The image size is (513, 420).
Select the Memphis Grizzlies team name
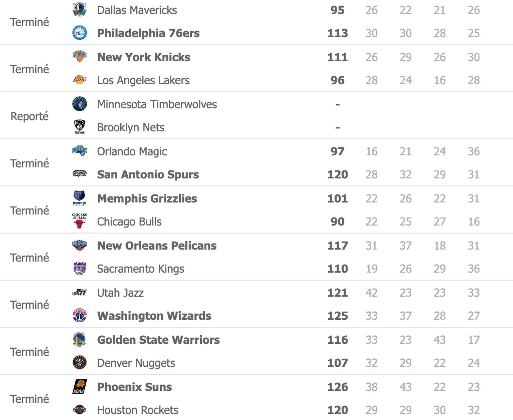click(x=147, y=198)
